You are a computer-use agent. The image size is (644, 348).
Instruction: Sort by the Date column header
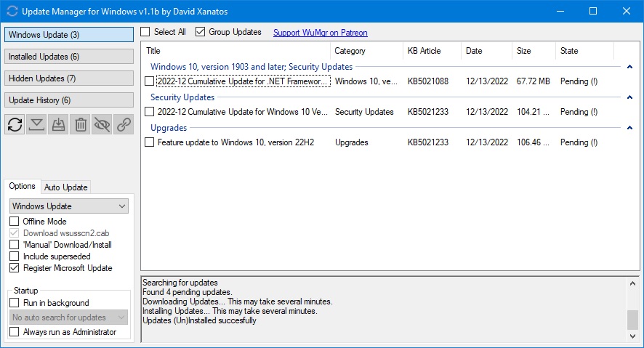coord(487,51)
